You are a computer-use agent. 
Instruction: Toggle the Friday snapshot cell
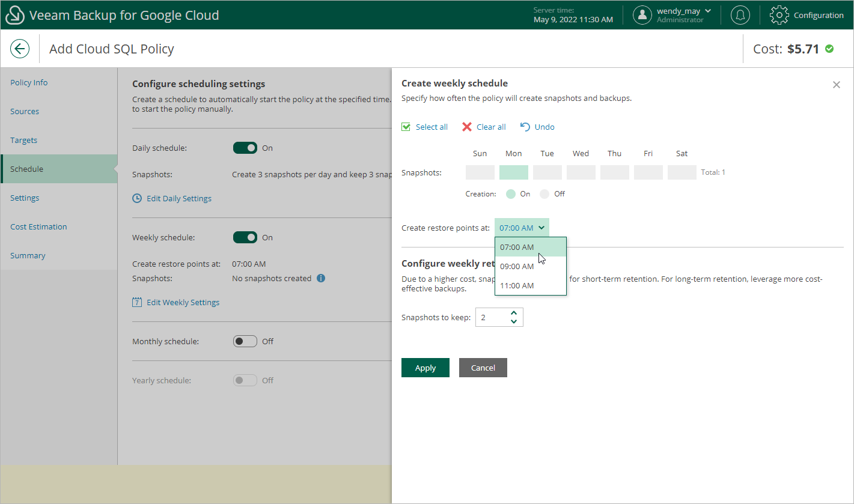pos(648,172)
